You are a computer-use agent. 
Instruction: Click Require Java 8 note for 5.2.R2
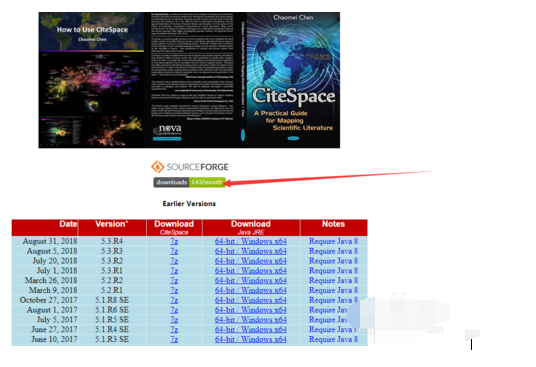tap(334, 281)
